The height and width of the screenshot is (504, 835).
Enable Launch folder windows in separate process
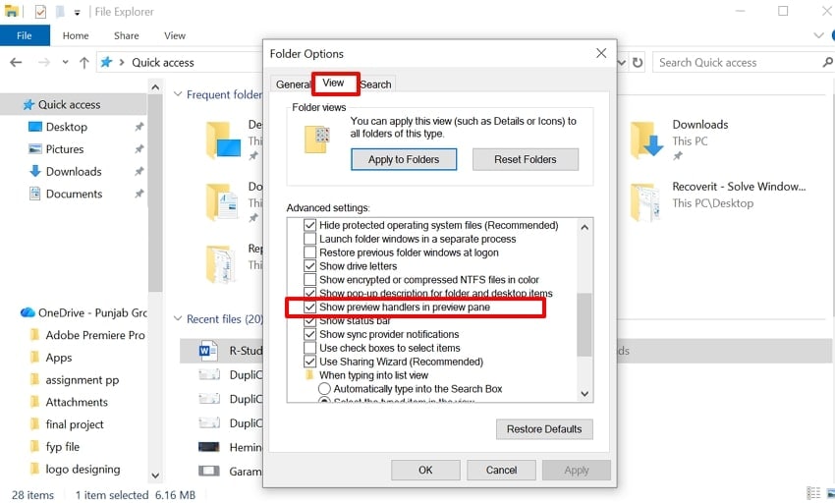(309, 239)
